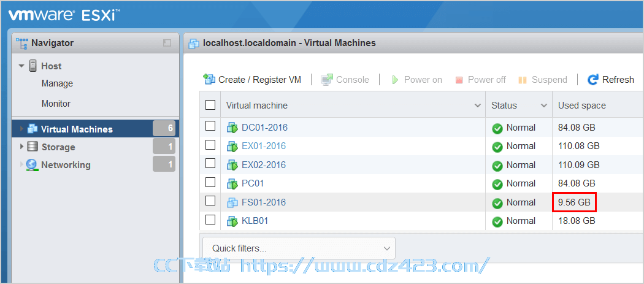
Task: Open the EX02-2016 virtual machine link
Action: point(264,165)
